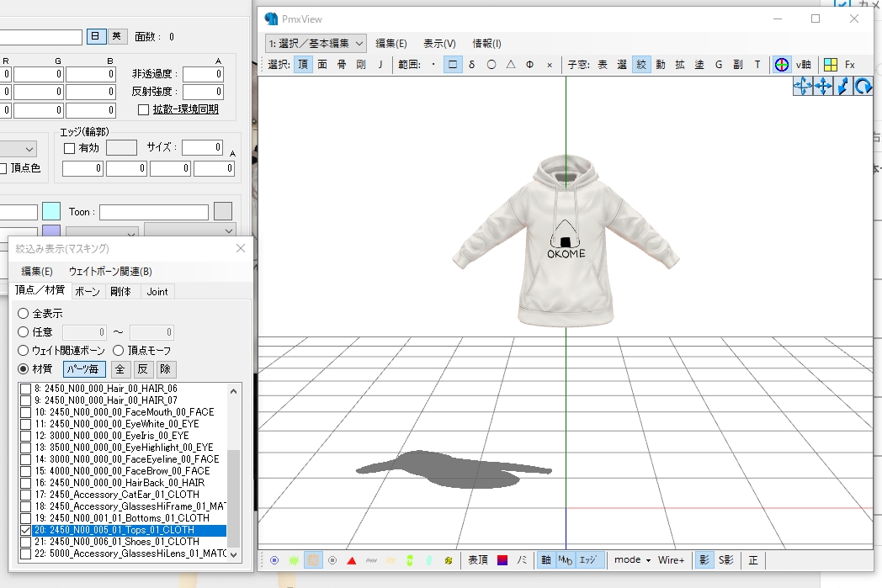The height and width of the screenshot is (588, 882).
Task: Select ウェイト関連ボーン radio button
Action: tap(23, 350)
